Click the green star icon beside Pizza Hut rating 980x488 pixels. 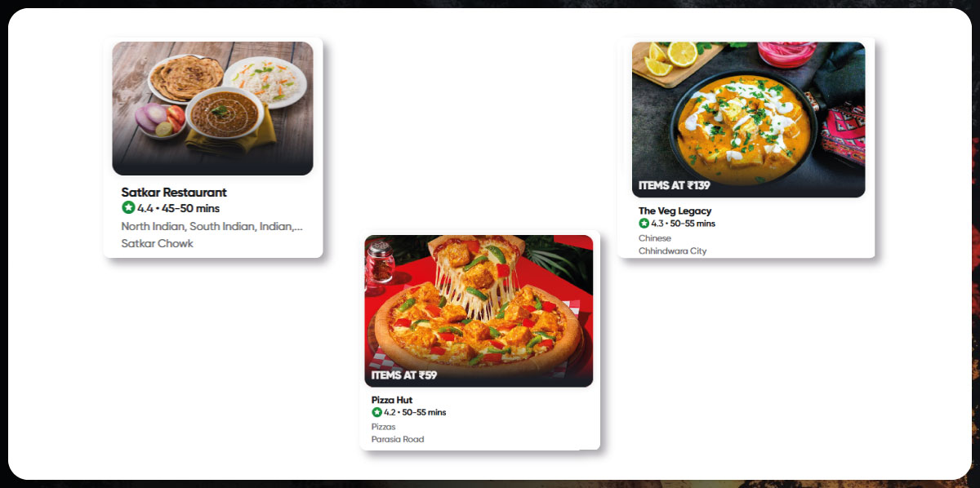376,412
